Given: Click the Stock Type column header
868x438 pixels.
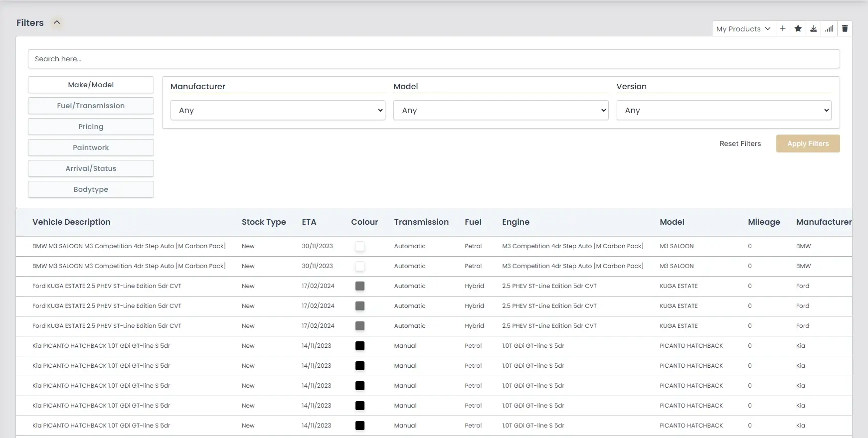Looking at the screenshot, I should pyautogui.click(x=264, y=222).
